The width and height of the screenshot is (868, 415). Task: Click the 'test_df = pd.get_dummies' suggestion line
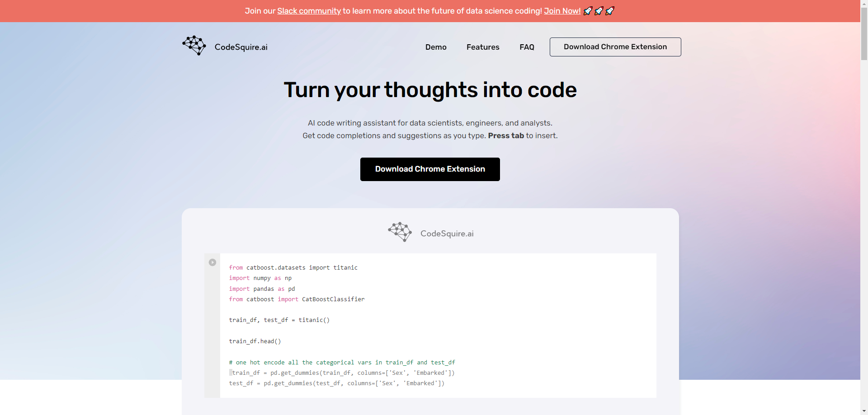[336, 383]
